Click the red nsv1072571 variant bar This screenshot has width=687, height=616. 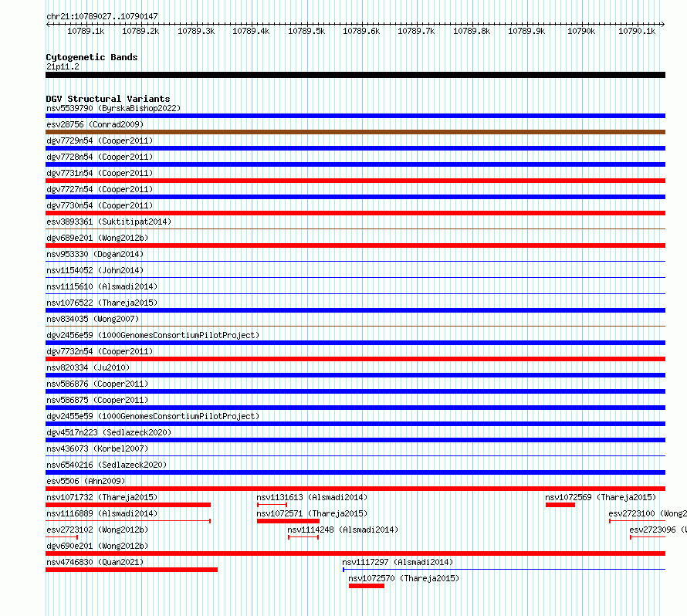point(288,521)
